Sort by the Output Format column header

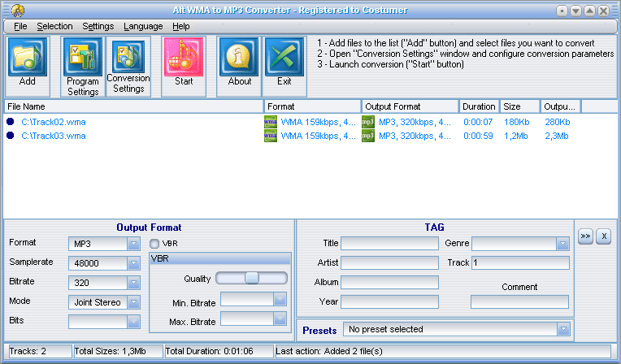pos(410,106)
